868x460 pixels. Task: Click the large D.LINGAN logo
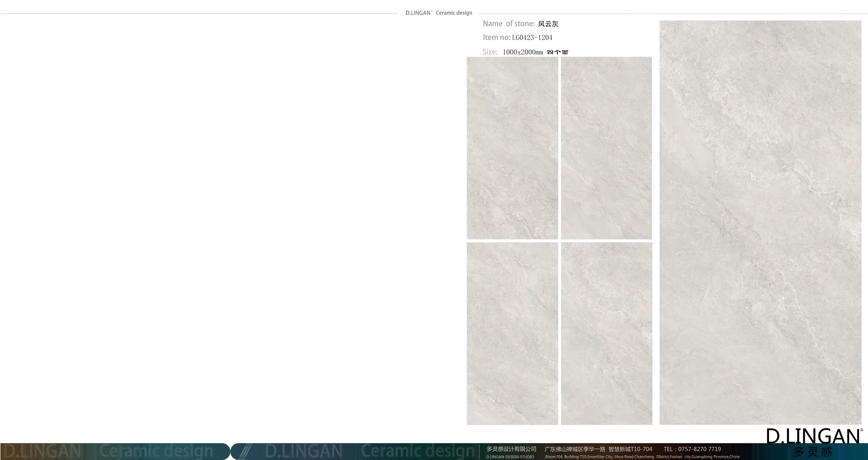pyautogui.click(x=812, y=436)
